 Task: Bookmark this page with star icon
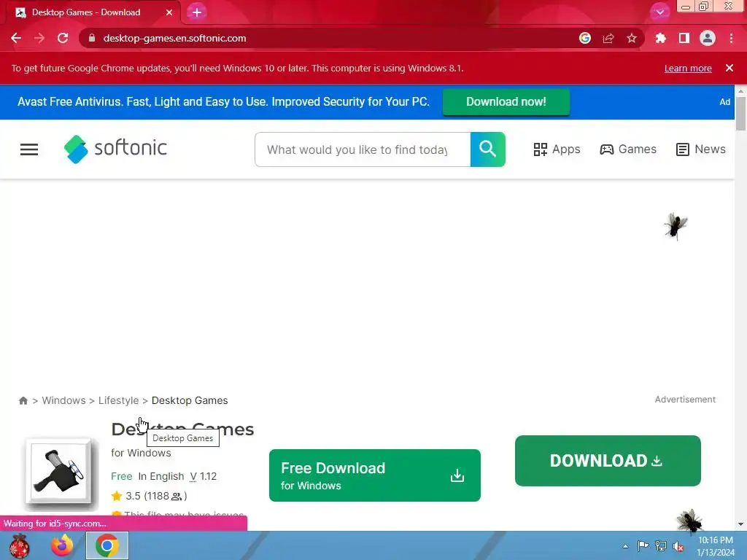632,38
